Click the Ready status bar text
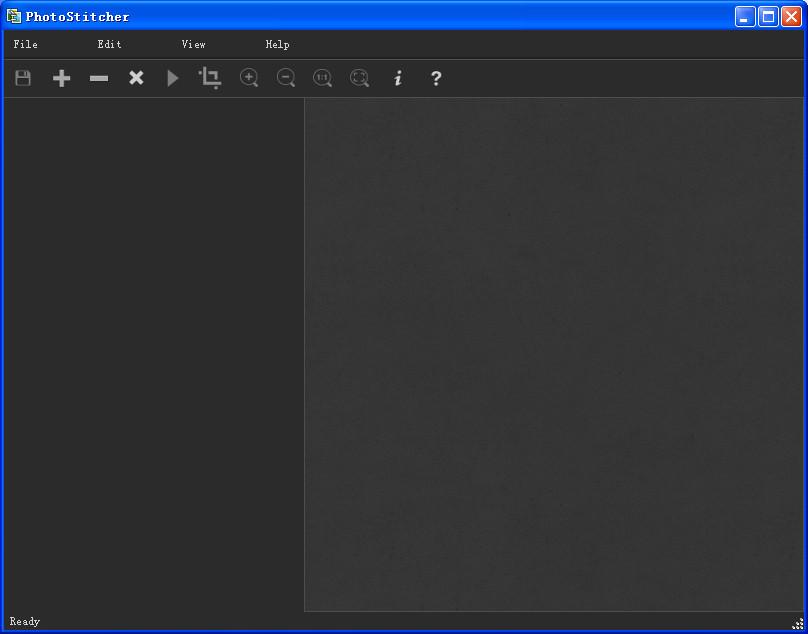The image size is (808, 634). coord(24,622)
